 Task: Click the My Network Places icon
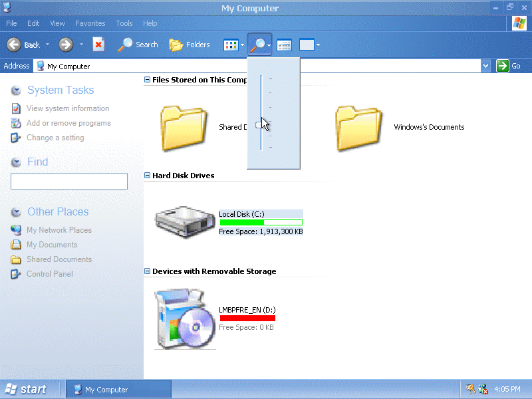pyautogui.click(x=16, y=230)
